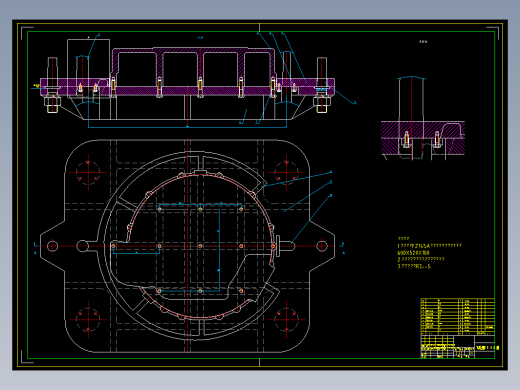Select the left A section-cut marker

35,248
